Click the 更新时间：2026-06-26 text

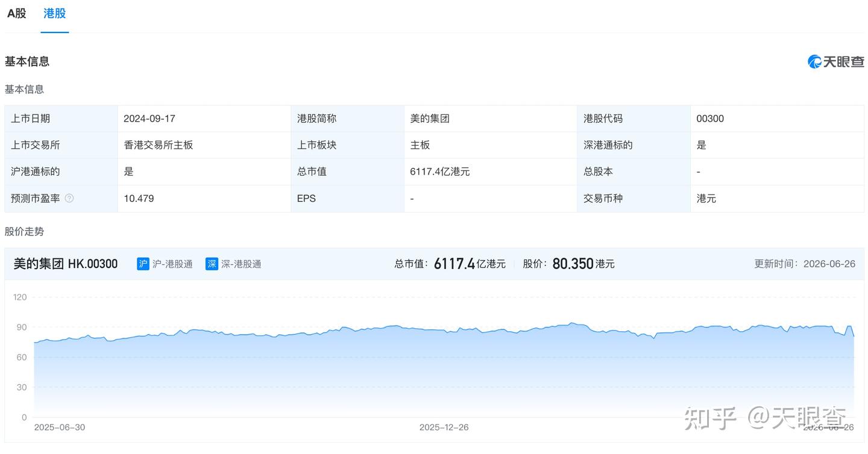pyautogui.click(x=805, y=264)
